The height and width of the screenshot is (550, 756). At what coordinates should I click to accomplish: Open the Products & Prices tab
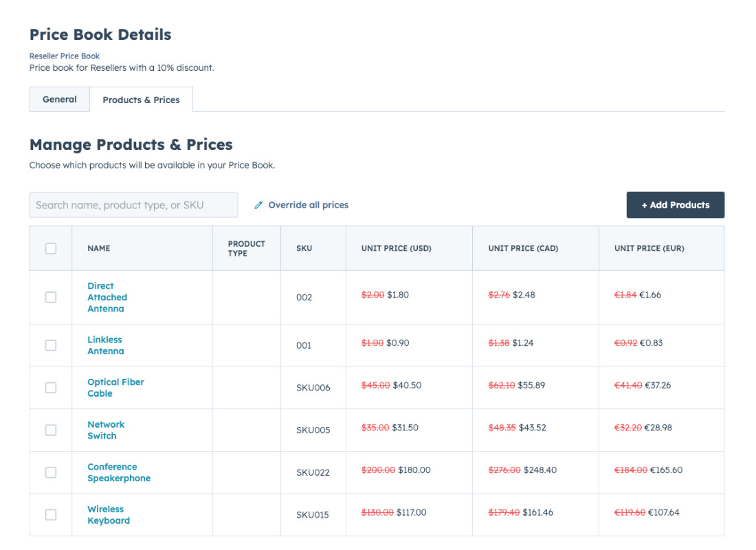point(141,100)
